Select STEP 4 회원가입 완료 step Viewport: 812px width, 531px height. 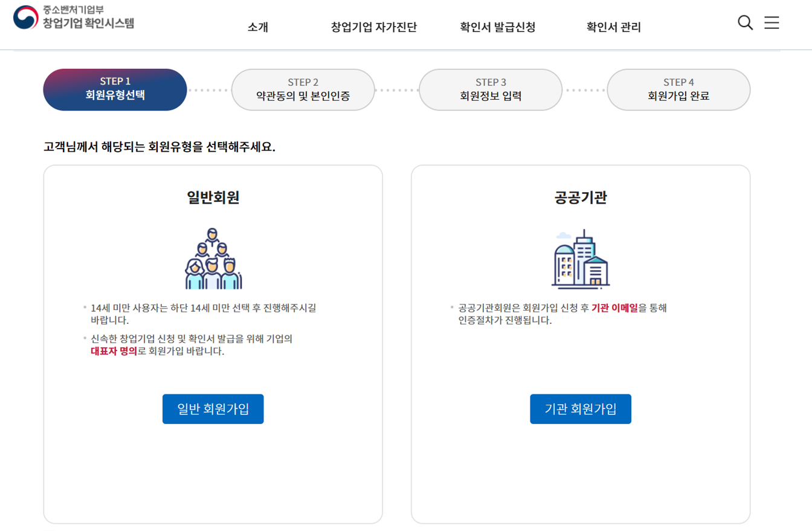pyautogui.click(x=678, y=89)
